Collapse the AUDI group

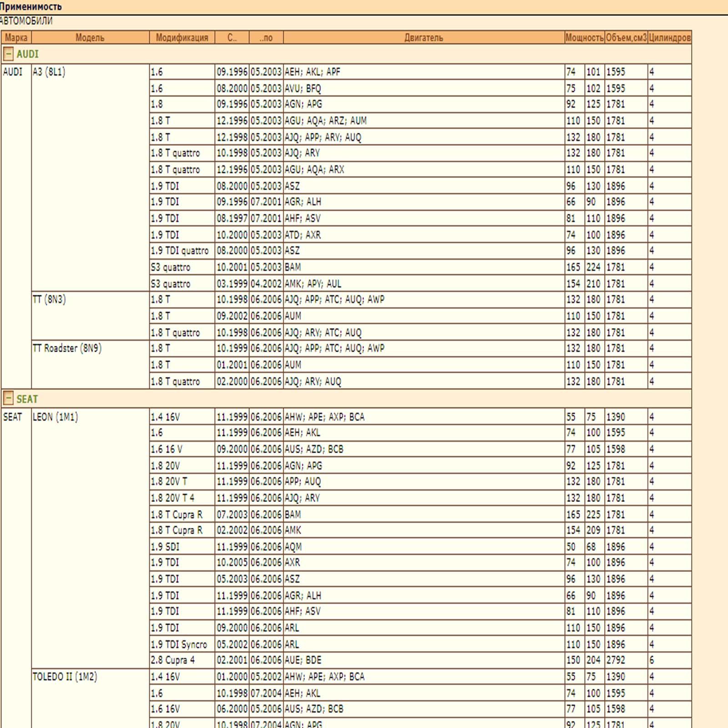[x=8, y=54]
